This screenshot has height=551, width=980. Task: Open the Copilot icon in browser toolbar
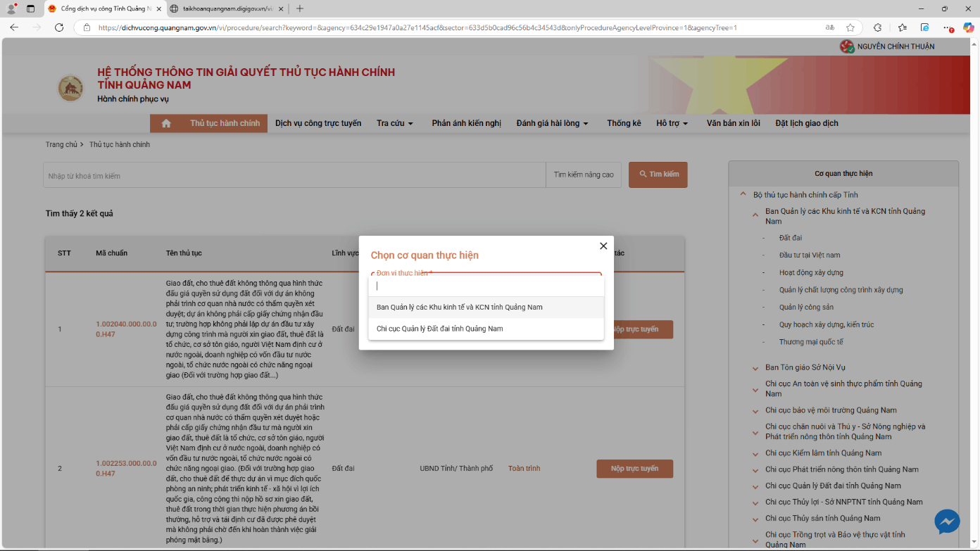click(969, 27)
